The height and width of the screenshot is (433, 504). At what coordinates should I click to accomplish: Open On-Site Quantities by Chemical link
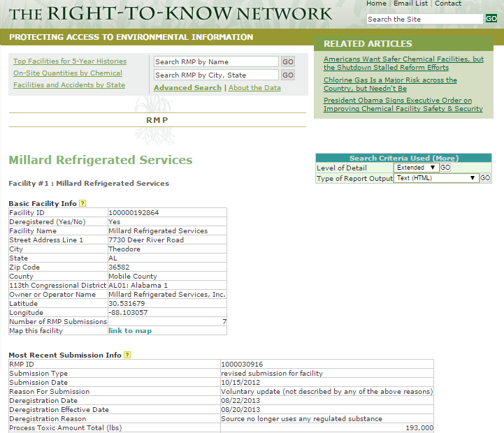coord(68,73)
